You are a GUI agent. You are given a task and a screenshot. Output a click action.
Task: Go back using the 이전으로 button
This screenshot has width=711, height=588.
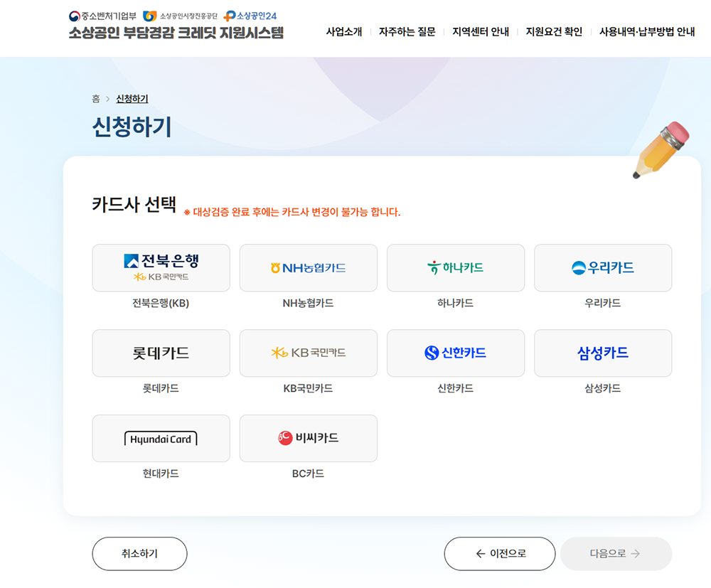click(499, 553)
